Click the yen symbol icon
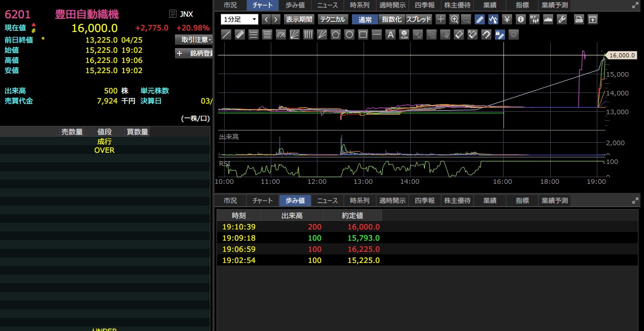This screenshot has width=644, height=331. pyautogui.click(x=507, y=19)
